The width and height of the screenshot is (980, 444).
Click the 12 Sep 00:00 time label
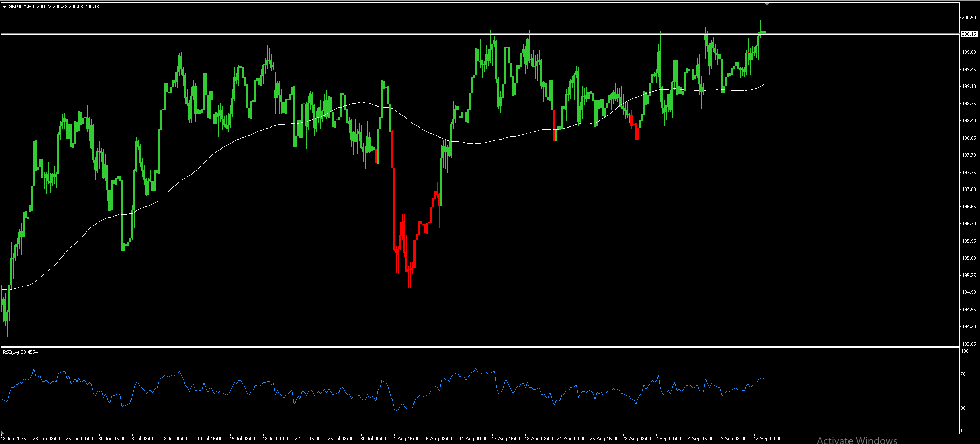click(x=768, y=439)
